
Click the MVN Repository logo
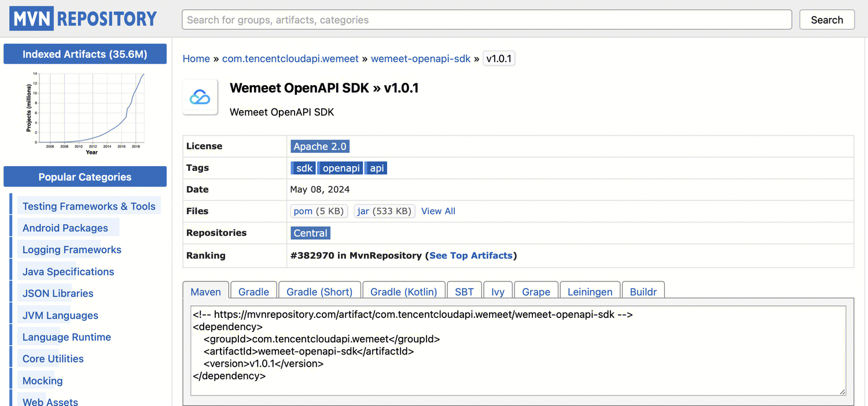(83, 19)
